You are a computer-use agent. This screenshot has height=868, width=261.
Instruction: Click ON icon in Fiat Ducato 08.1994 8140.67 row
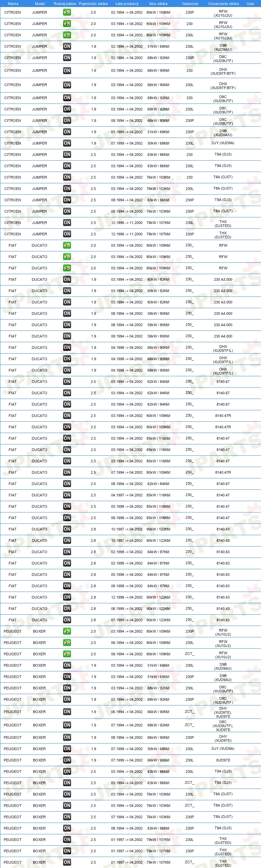67,484
